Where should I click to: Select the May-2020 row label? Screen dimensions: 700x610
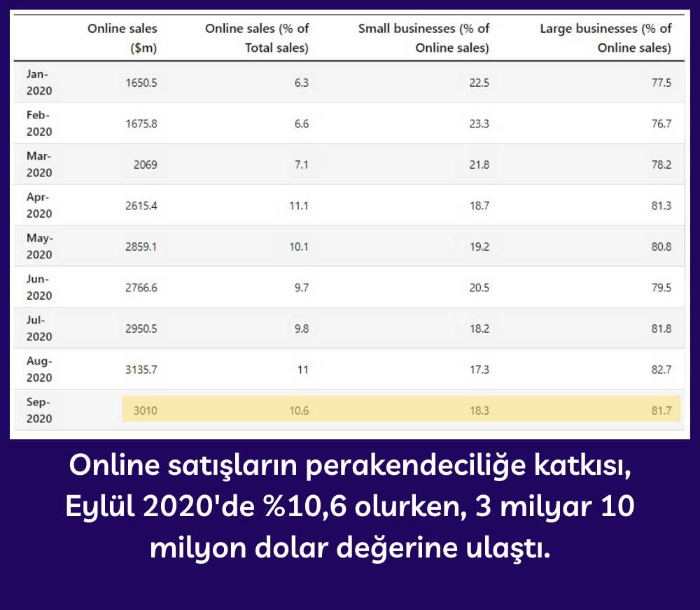pyautogui.click(x=40, y=246)
